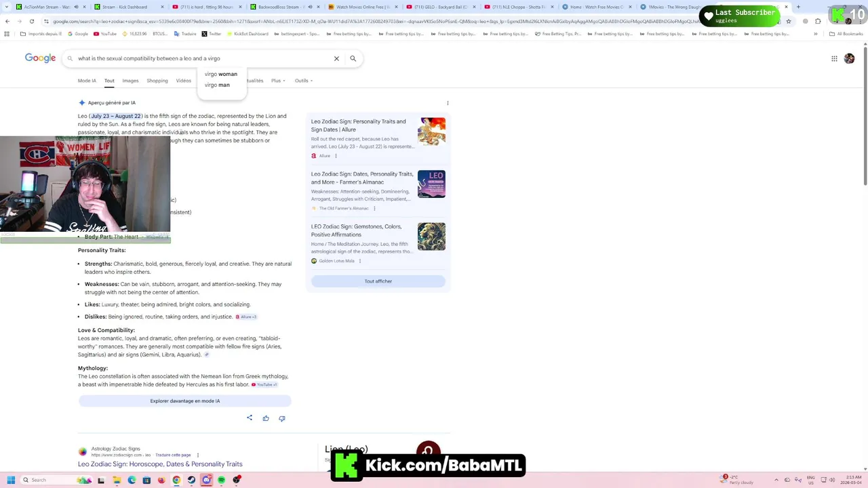Open the KickBot Dashboard bookmark

[248, 34]
